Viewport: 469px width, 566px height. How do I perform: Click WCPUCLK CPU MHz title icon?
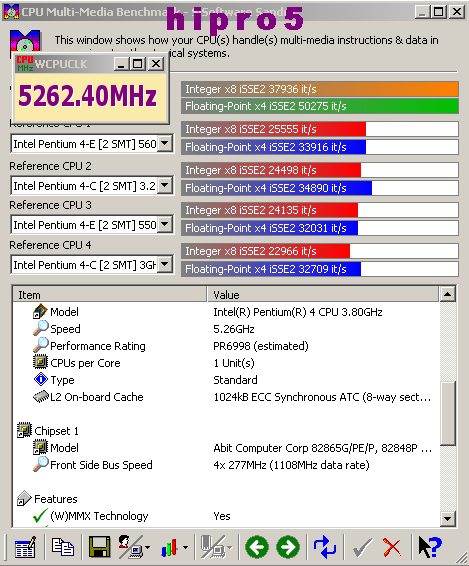[25, 64]
